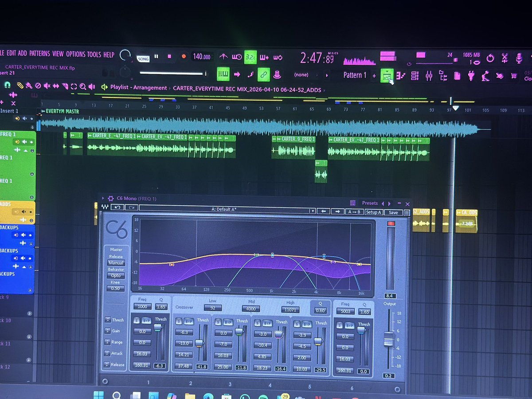This screenshot has width=532, height=399.
Task: Click the Knee 0.50 value field
Action: [x=115, y=289]
